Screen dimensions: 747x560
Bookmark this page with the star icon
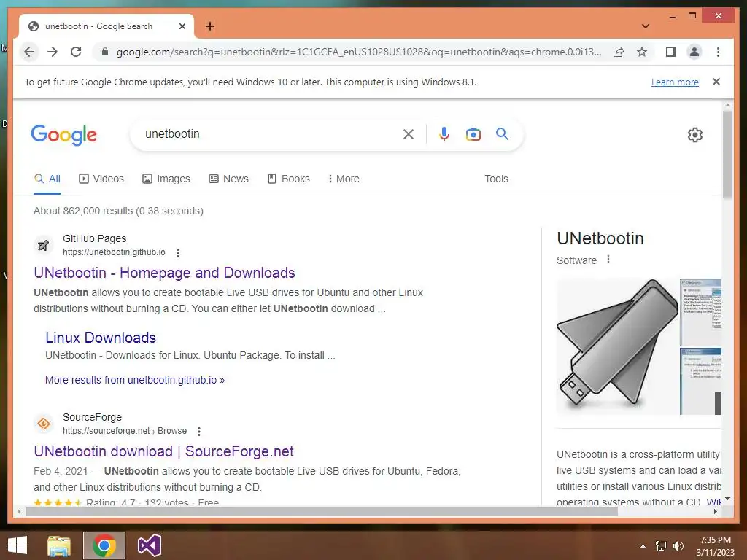click(642, 52)
